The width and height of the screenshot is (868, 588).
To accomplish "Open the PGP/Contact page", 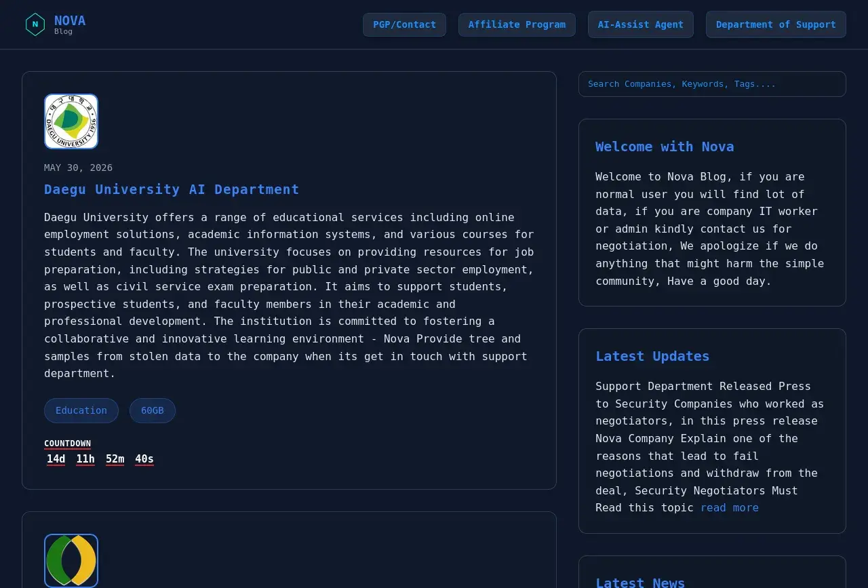I will (404, 24).
